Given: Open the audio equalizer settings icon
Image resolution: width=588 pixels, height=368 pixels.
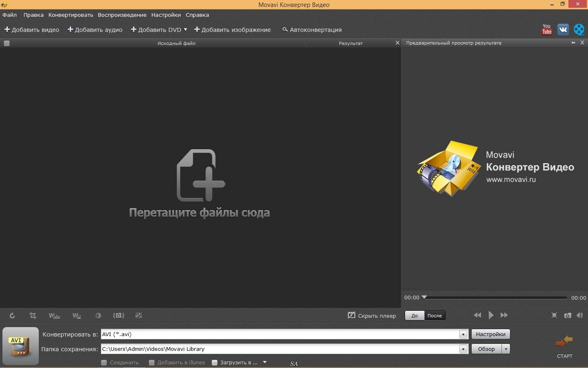Looking at the screenshot, I should click(x=139, y=316).
